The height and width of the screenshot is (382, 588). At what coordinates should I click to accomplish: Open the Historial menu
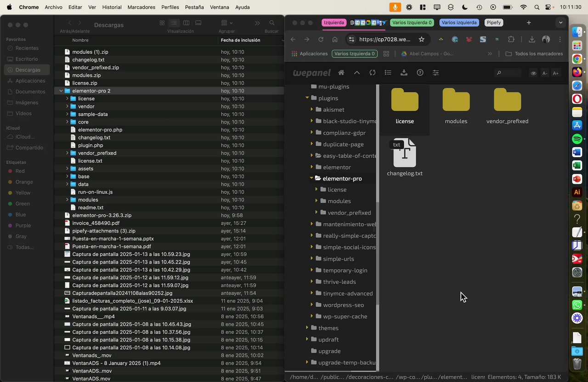click(112, 7)
